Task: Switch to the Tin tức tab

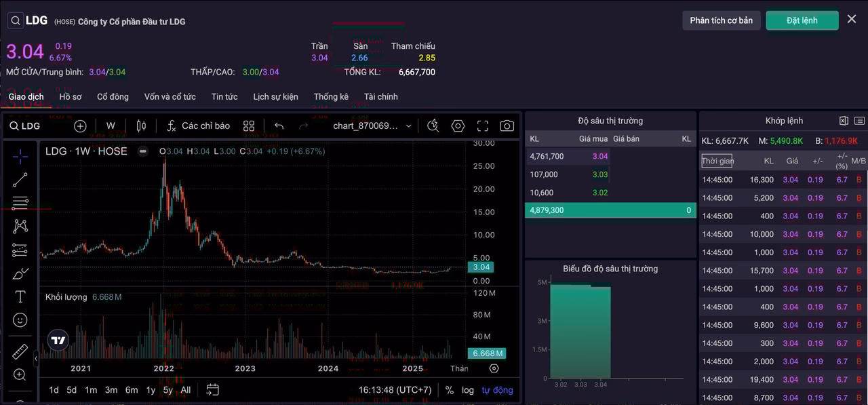Action: coord(224,96)
